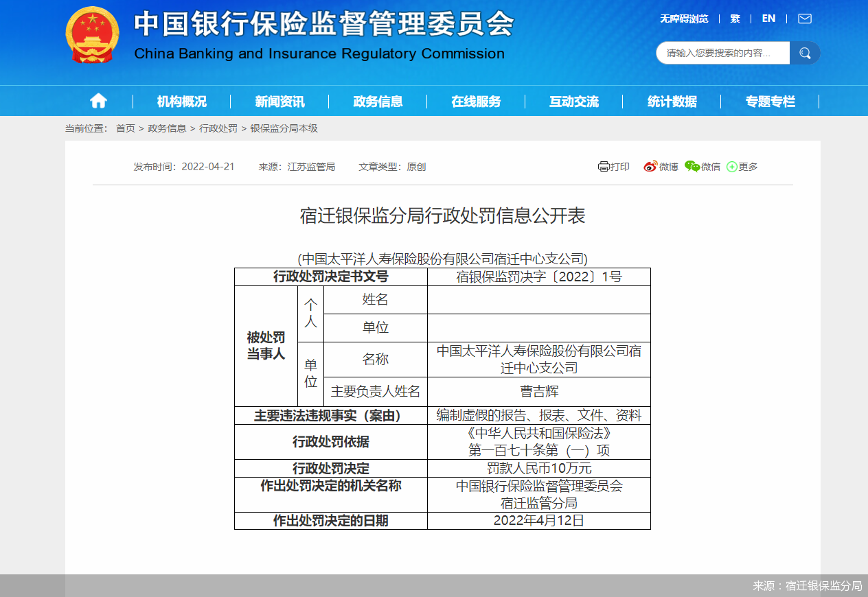868x597 pixels.
Task: Open the 专题专栏 navigation menu
Action: (770, 101)
